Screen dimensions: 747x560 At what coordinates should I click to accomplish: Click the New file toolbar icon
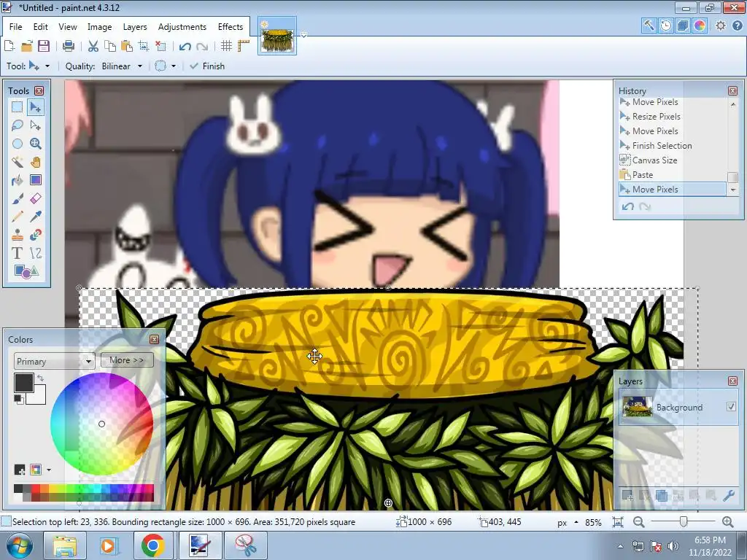click(9, 46)
